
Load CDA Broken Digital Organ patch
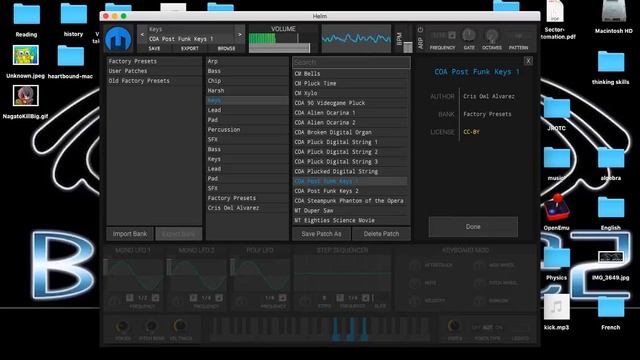tap(351, 132)
